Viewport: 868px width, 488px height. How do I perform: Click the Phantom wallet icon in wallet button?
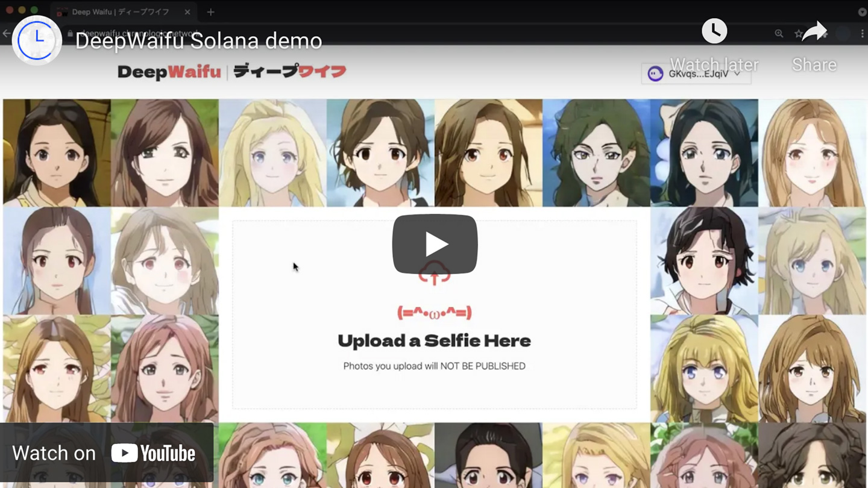coord(655,74)
